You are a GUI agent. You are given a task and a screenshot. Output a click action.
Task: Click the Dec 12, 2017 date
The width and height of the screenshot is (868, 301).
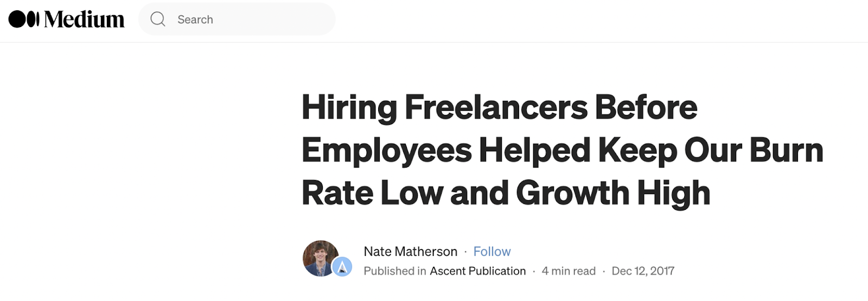point(643,271)
